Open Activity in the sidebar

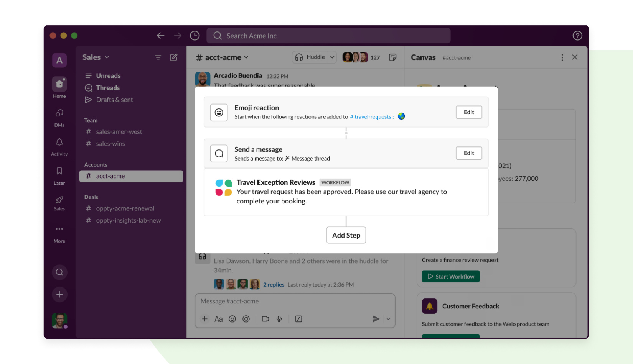(x=59, y=147)
